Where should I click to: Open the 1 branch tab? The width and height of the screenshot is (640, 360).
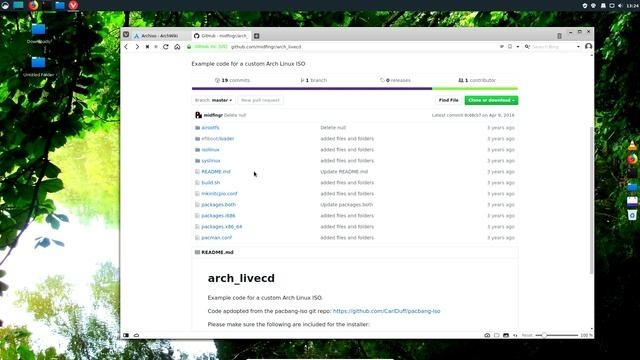pos(313,80)
